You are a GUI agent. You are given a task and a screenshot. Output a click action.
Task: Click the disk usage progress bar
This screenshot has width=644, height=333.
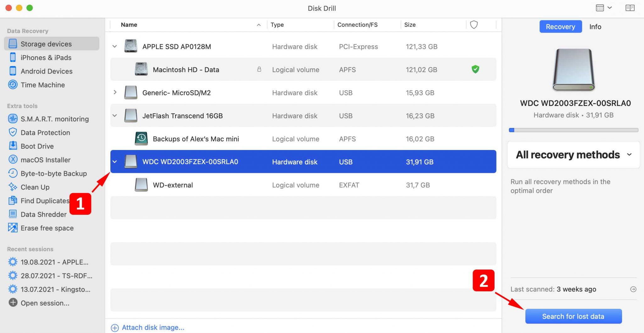(x=573, y=130)
